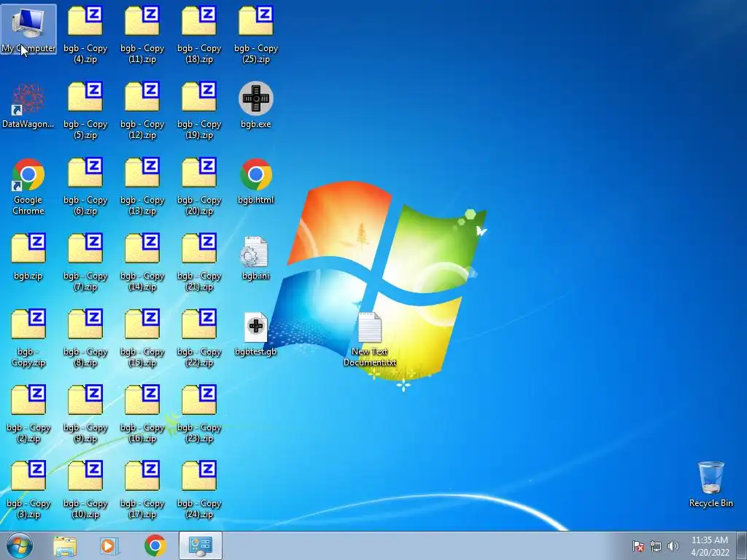Open the volume speaker tray icon
The height and width of the screenshot is (560, 747).
point(673,546)
